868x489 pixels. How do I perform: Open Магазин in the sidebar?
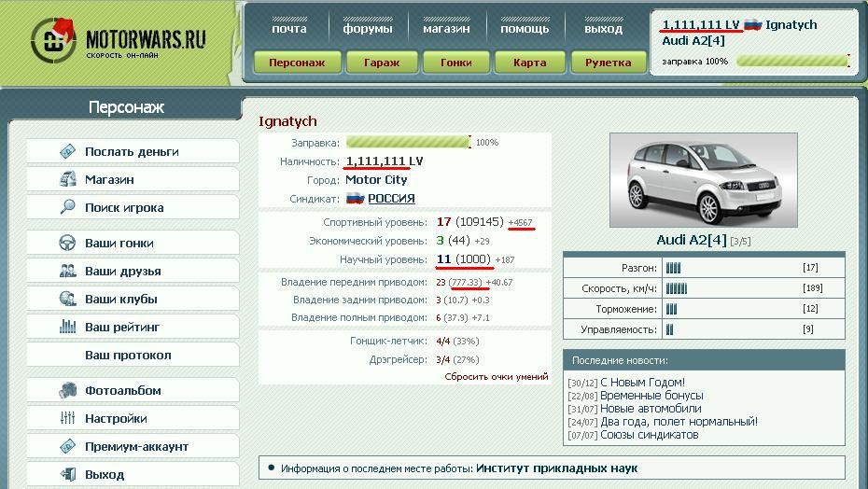pyautogui.click(x=133, y=179)
